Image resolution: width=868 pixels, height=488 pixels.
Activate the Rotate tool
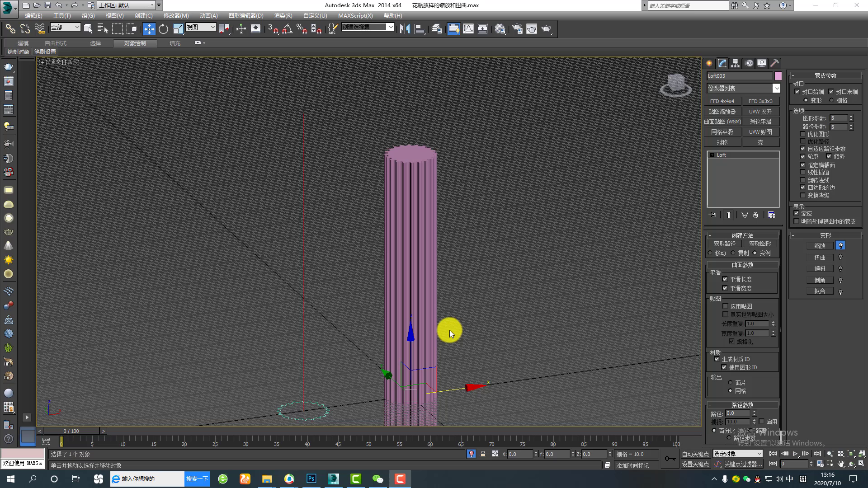coord(163,29)
